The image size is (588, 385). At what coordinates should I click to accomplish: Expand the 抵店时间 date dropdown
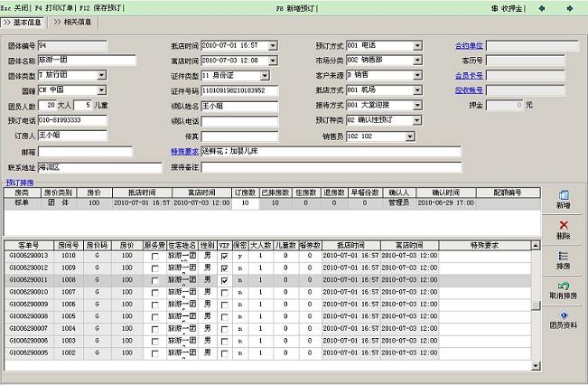click(273, 46)
